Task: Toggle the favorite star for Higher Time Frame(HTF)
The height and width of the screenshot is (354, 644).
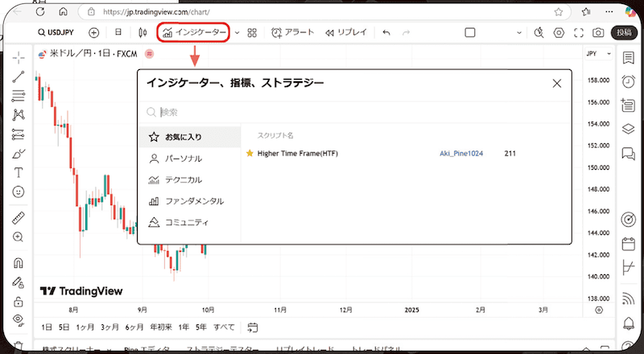Action: [250, 153]
